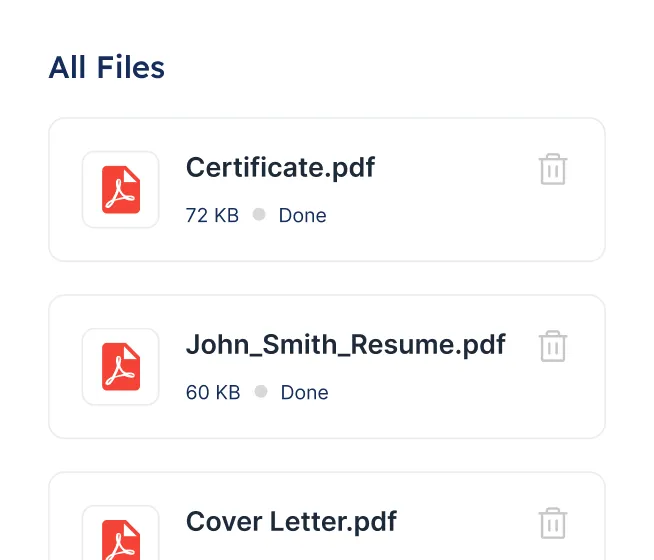
Task: Click Done status next to 72 KB
Action: [x=302, y=216]
